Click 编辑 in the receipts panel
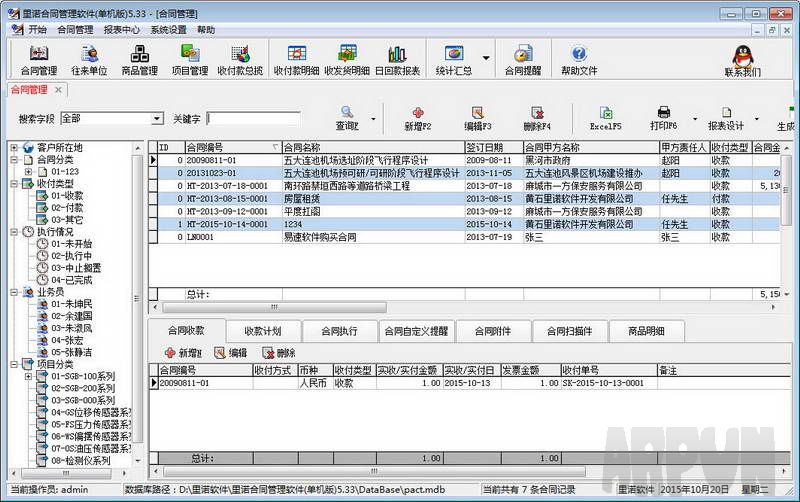Viewport: 800px width, 502px height. 230,353
